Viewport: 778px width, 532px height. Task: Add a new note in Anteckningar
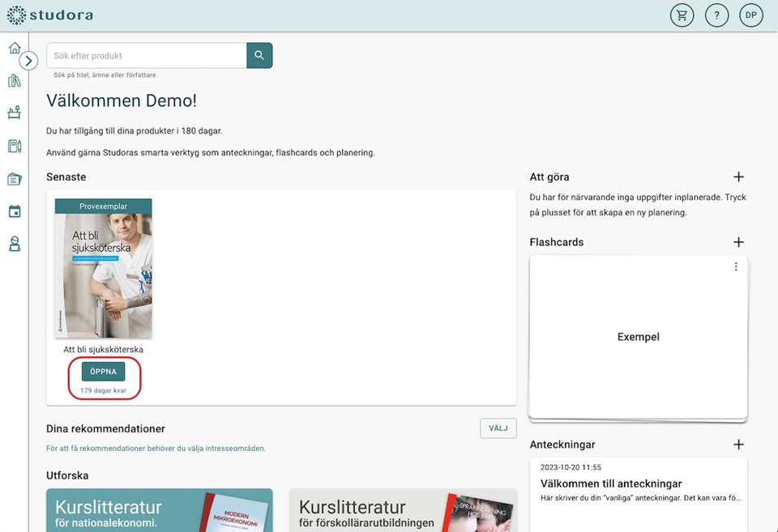(x=738, y=445)
